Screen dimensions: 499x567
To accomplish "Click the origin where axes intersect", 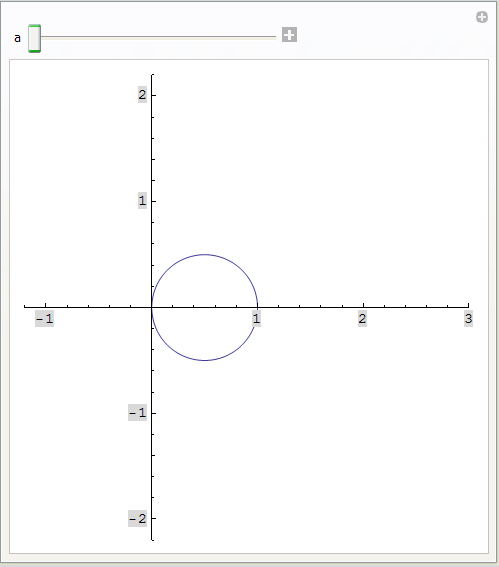I will pyautogui.click(x=152, y=307).
